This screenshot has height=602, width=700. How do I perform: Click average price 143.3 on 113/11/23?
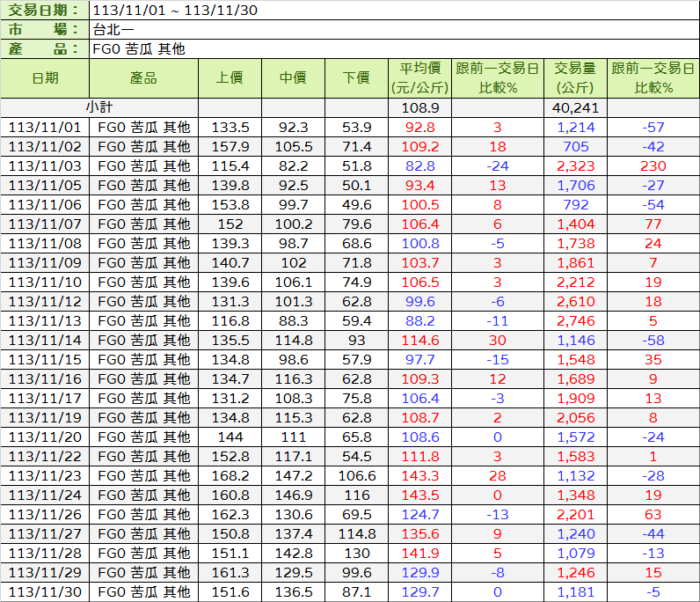(x=419, y=475)
